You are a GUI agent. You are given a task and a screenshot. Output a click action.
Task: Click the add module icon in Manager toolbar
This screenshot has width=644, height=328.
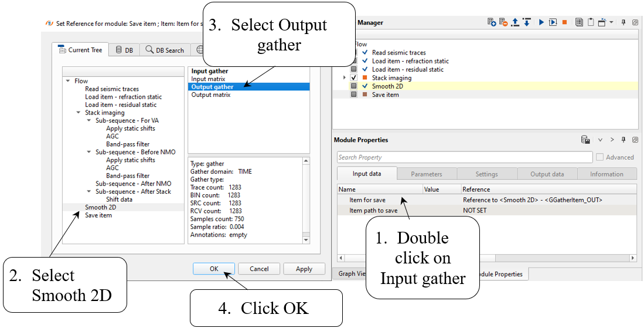click(492, 22)
